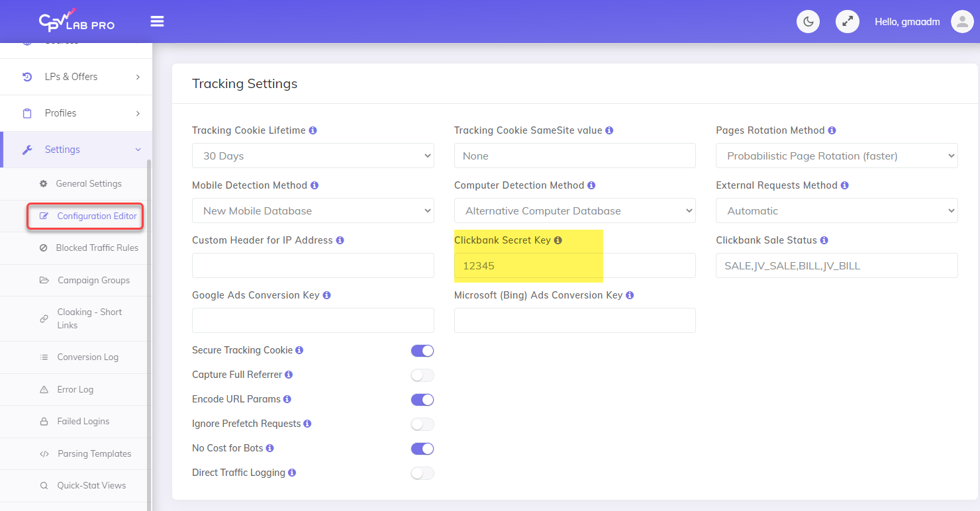The image size is (980, 511).
Task: Open the Error Log page
Action: [x=75, y=390]
